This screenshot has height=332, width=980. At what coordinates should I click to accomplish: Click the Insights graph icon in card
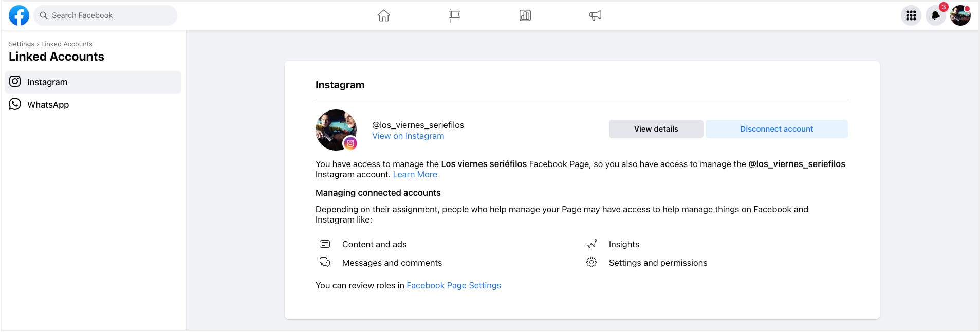(591, 244)
